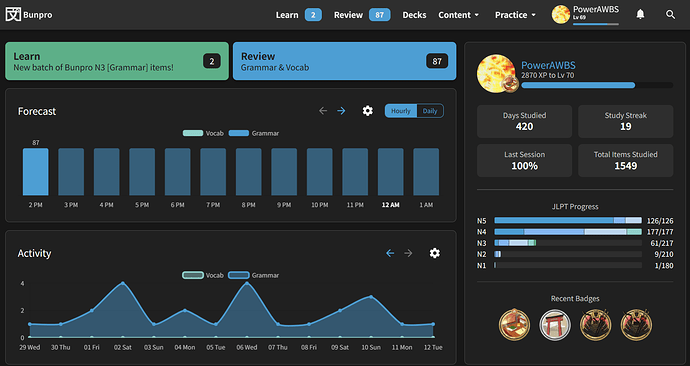Open Forecast settings gear
This screenshot has height=366, width=690.
[367, 111]
